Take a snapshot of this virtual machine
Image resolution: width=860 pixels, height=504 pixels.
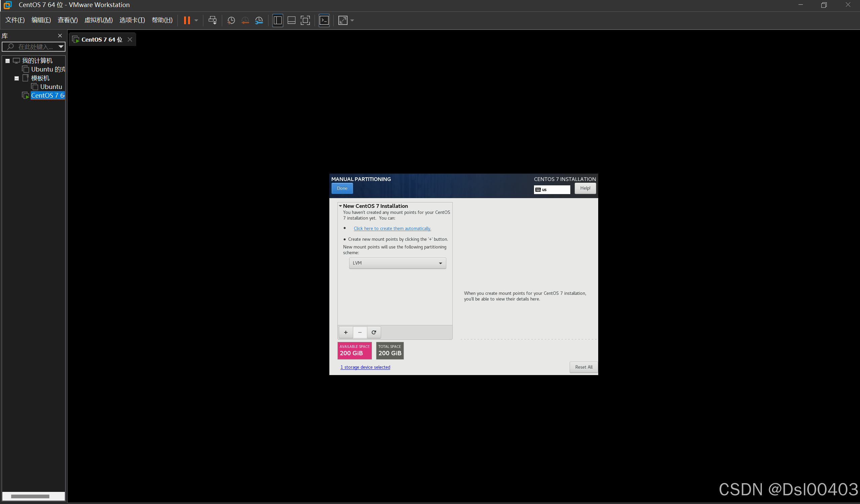231,20
